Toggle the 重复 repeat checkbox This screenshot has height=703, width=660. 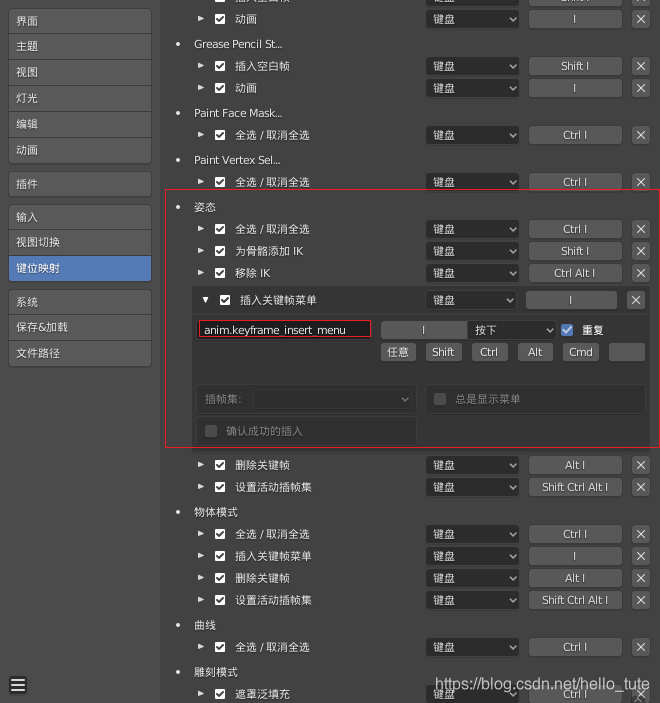coord(567,330)
